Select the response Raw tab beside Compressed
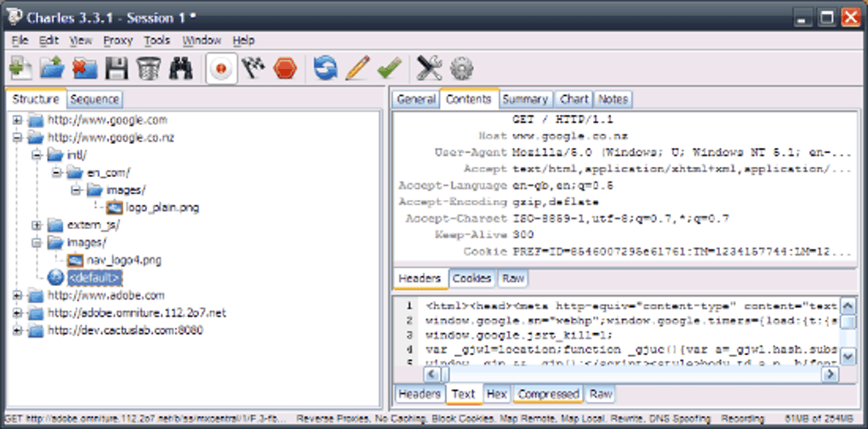This screenshot has width=868, height=429. click(x=601, y=394)
